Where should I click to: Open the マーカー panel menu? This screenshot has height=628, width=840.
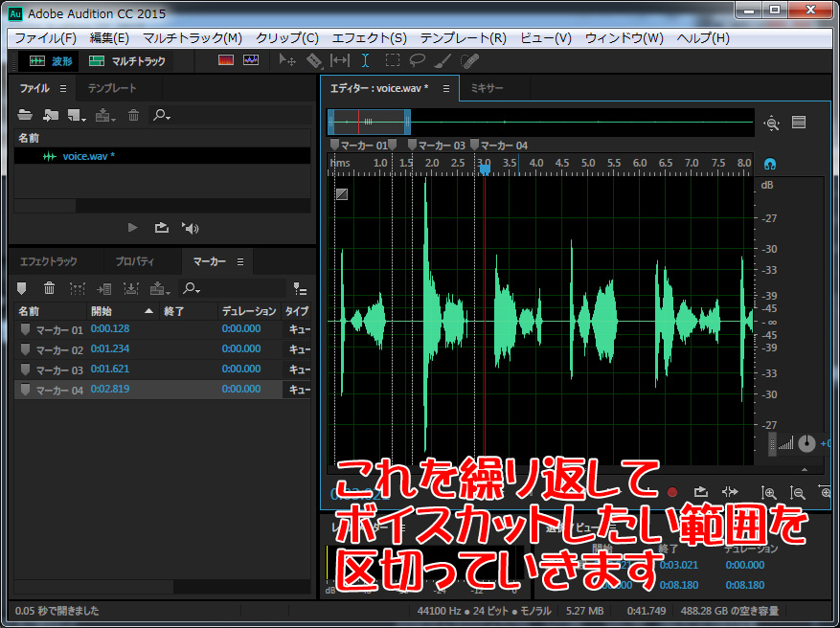(240, 261)
